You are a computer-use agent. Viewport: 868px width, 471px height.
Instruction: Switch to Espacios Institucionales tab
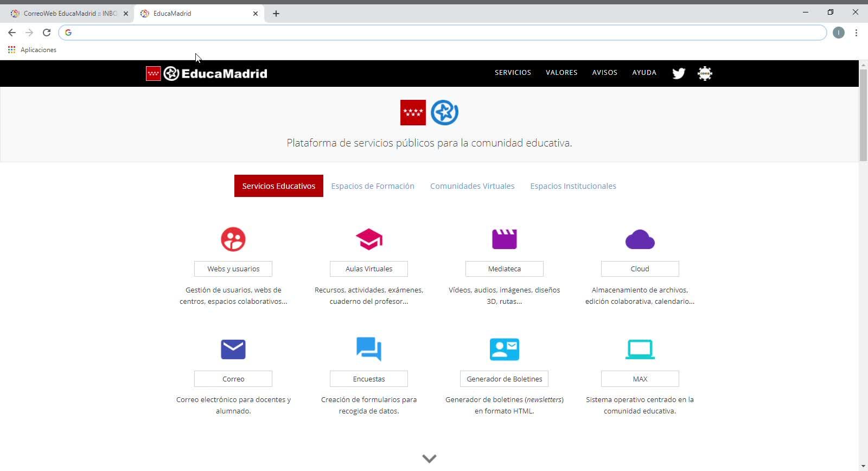(x=573, y=186)
